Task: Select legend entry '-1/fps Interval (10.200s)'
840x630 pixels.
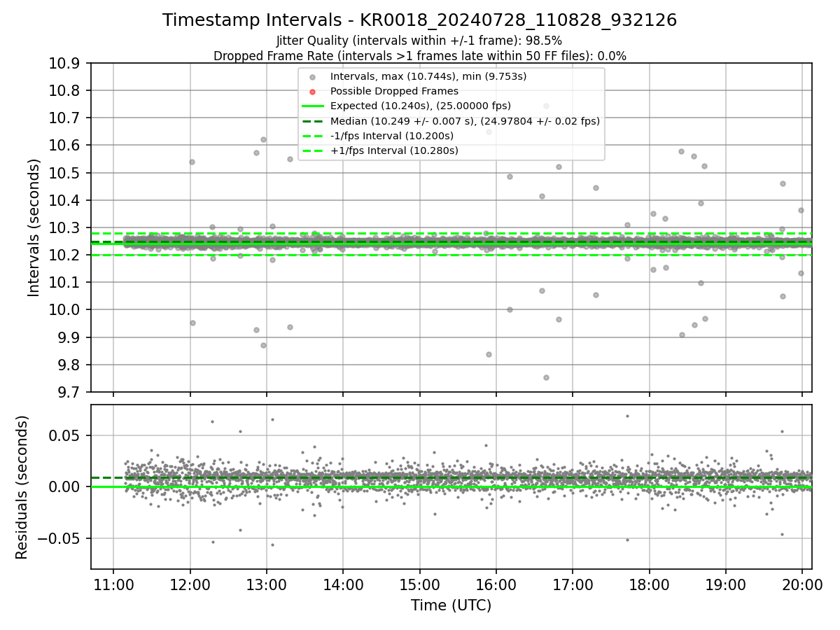Action: pos(392,136)
